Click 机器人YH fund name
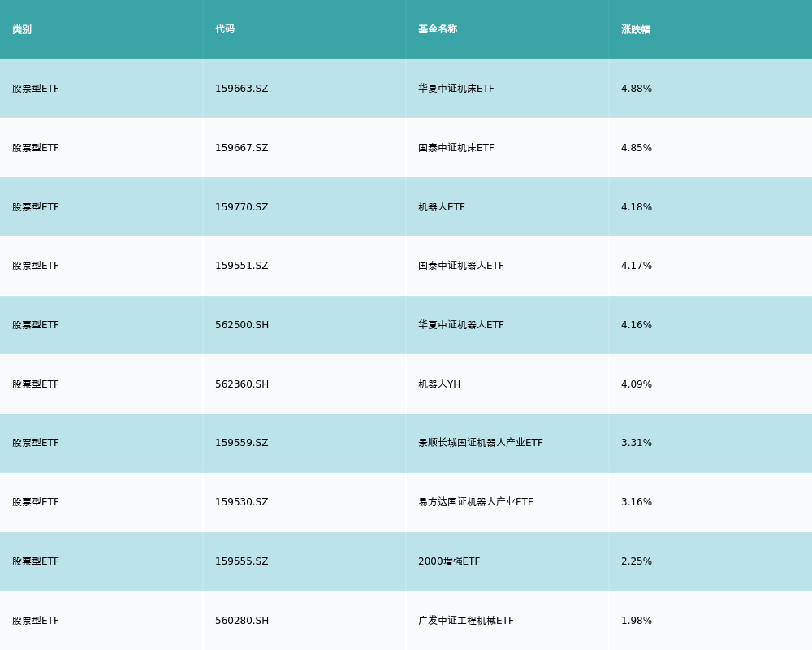The height and width of the screenshot is (650, 812). [438, 384]
